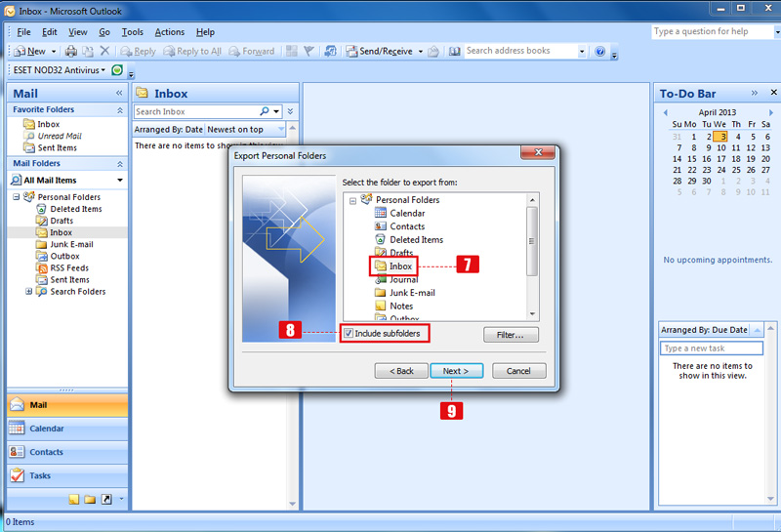Go to next month in To-Do Bar calendar

(771, 112)
